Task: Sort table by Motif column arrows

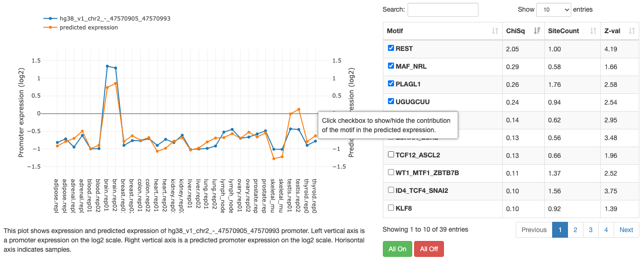Action: tap(495, 31)
